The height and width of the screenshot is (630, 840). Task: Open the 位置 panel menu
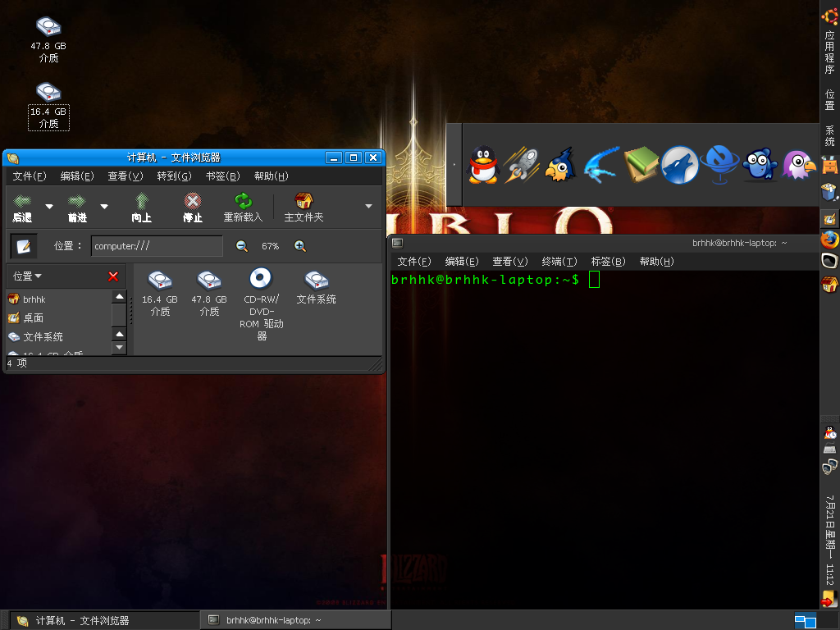pyautogui.click(x=830, y=99)
